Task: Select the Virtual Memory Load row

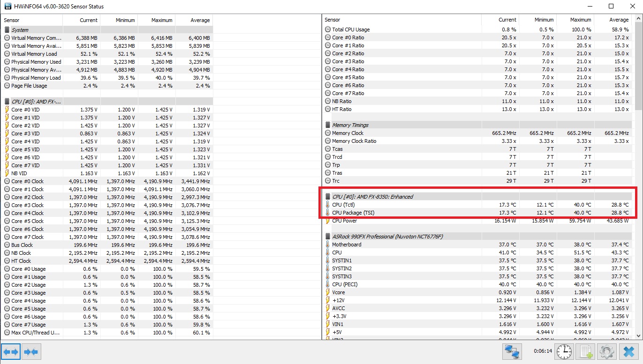Action: point(107,54)
